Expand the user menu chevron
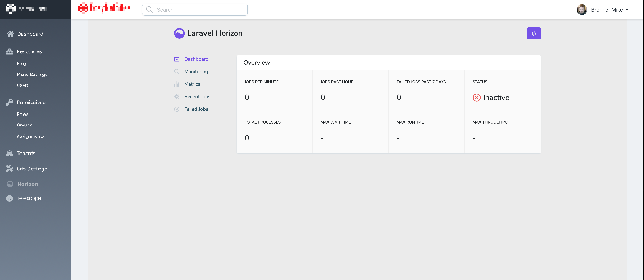644x280 pixels. click(x=627, y=10)
